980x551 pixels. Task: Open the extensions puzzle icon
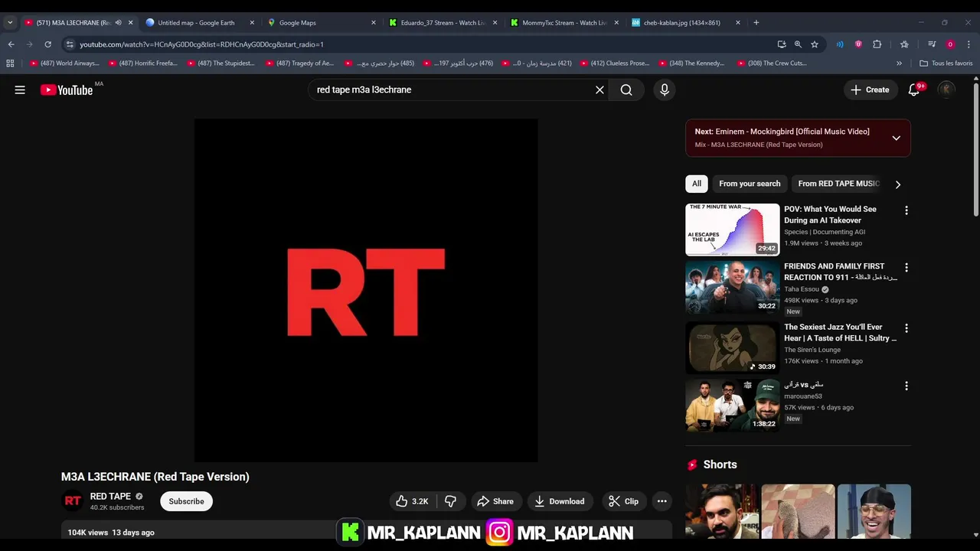(877, 44)
